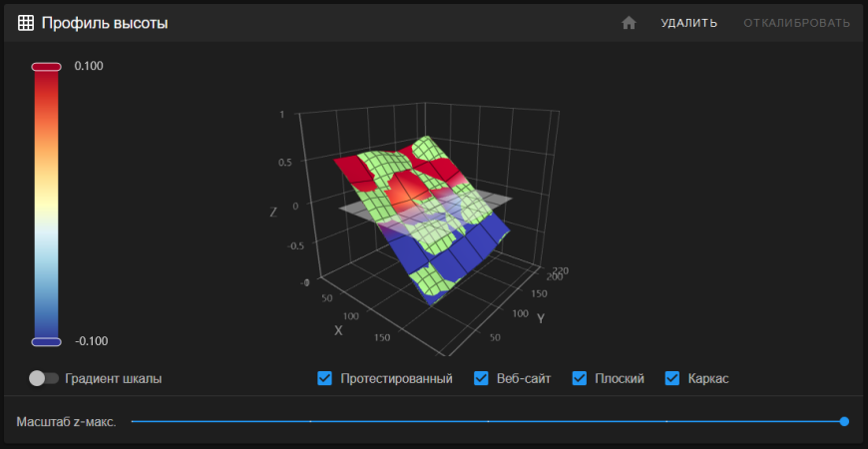Click the home icon in header
Viewport: 868px width, 449px height.
629,23
